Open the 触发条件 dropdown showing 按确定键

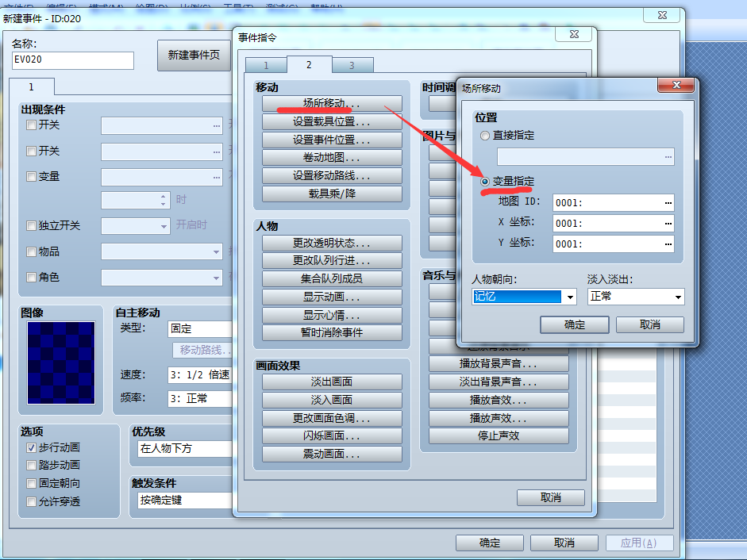click(x=185, y=501)
